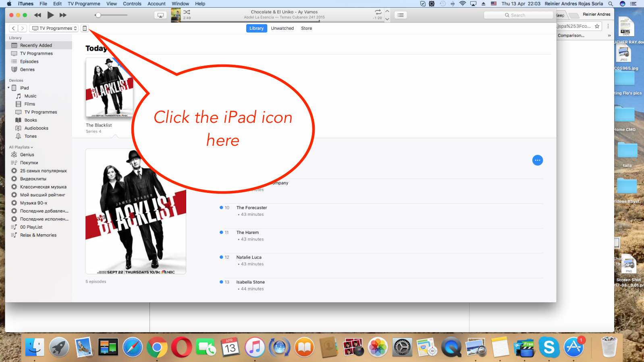Switch to the Library tab
Screen dimensions: 644x362
(x=256, y=28)
